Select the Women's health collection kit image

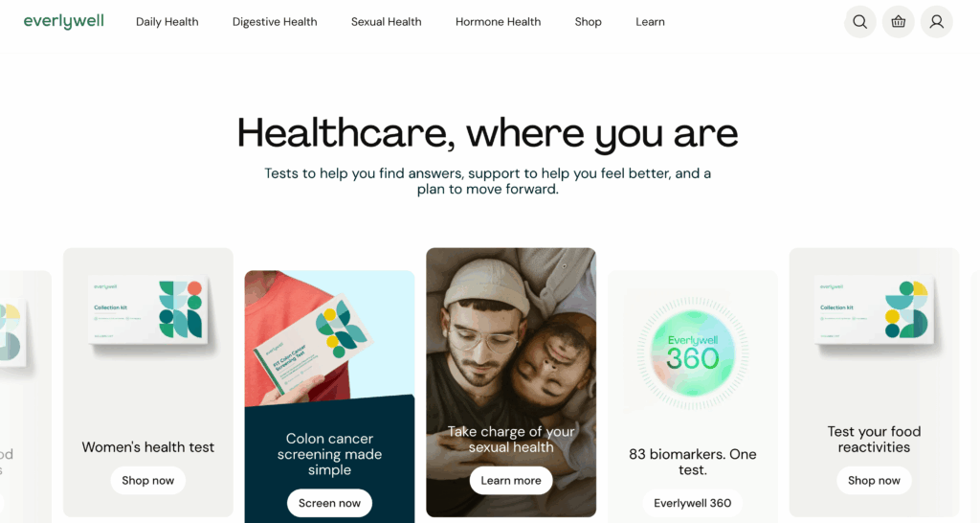148,311
